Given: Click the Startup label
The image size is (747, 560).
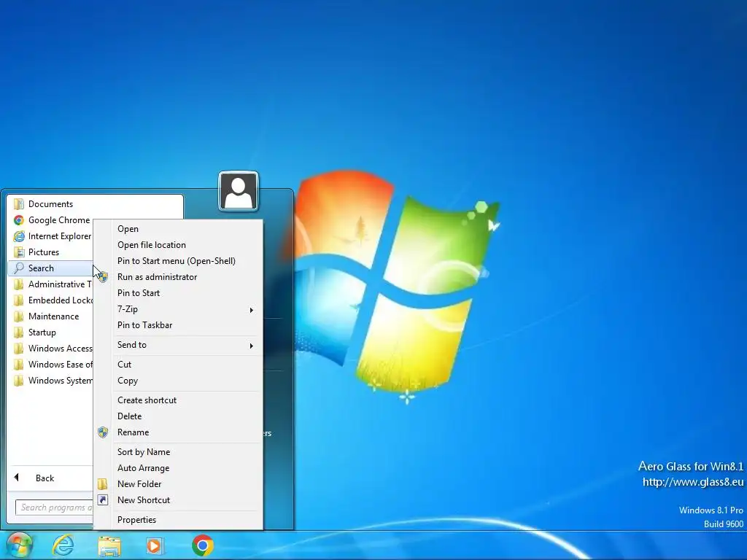Looking at the screenshot, I should coord(42,332).
